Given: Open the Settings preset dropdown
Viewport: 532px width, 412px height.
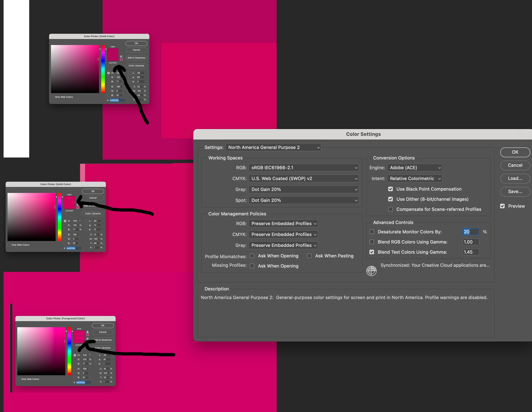Looking at the screenshot, I should (x=273, y=147).
